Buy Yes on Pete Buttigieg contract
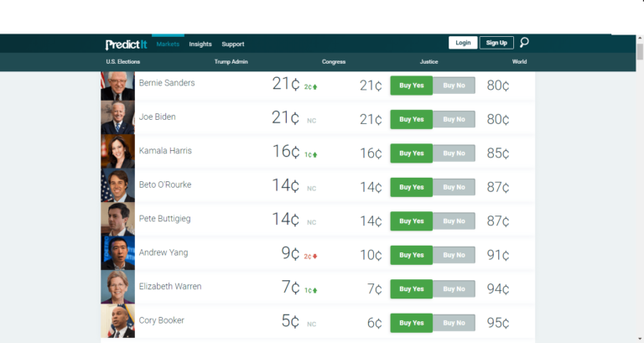The height and width of the screenshot is (343, 644). (x=412, y=221)
